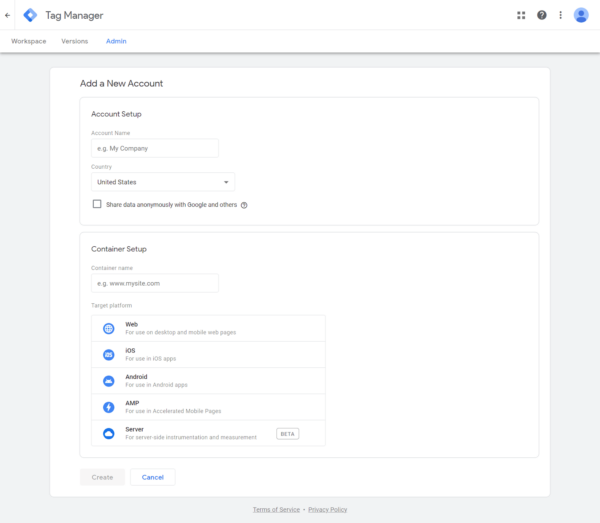Open the three-dot more options menu
Image resolution: width=600 pixels, height=523 pixels.
[x=561, y=15]
